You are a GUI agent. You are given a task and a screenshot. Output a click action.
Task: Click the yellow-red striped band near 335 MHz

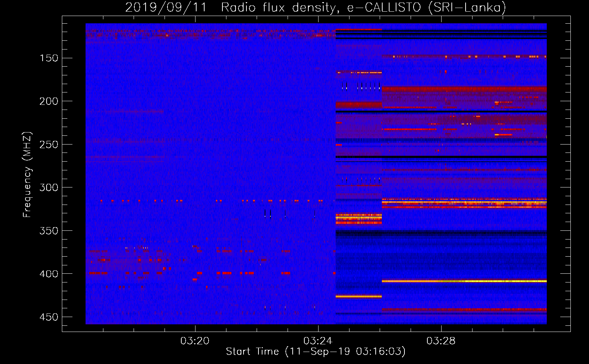click(359, 219)
